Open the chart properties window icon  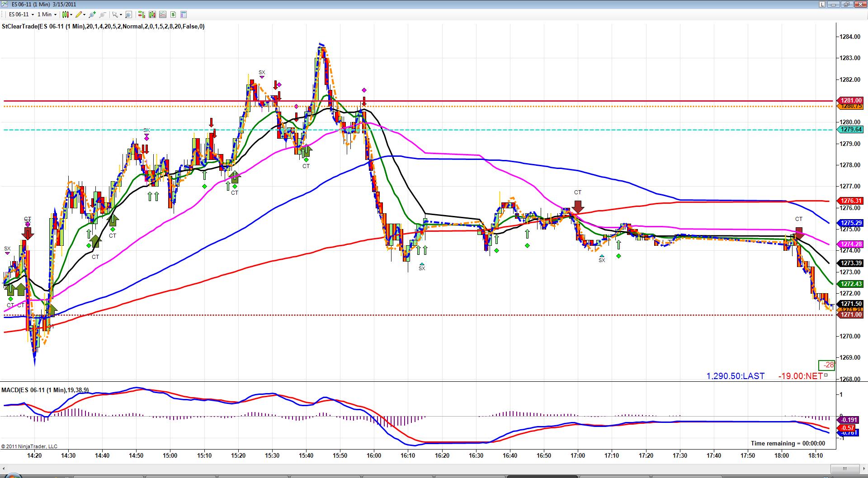[x=184, y=14]
